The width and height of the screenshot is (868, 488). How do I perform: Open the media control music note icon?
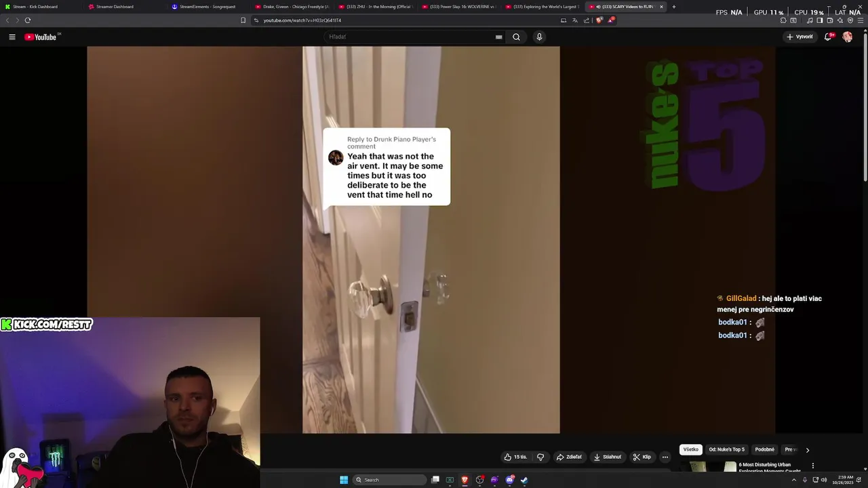(810, 20)
